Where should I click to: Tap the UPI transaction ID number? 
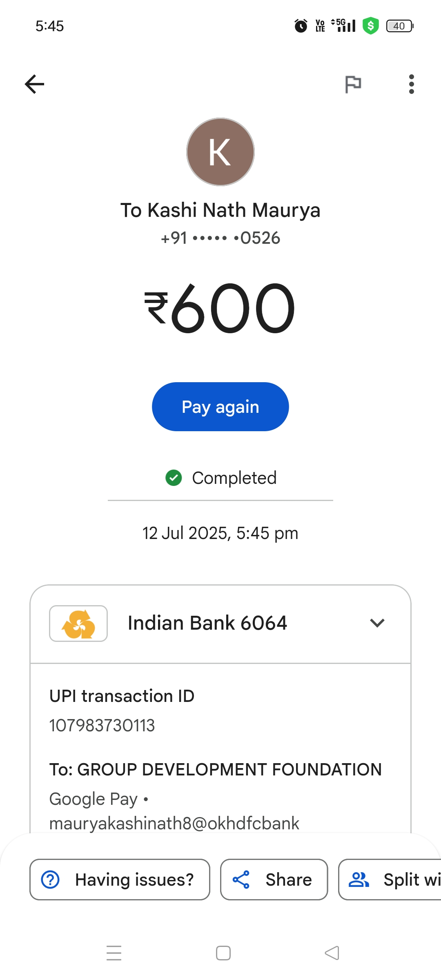pos(102,726)
